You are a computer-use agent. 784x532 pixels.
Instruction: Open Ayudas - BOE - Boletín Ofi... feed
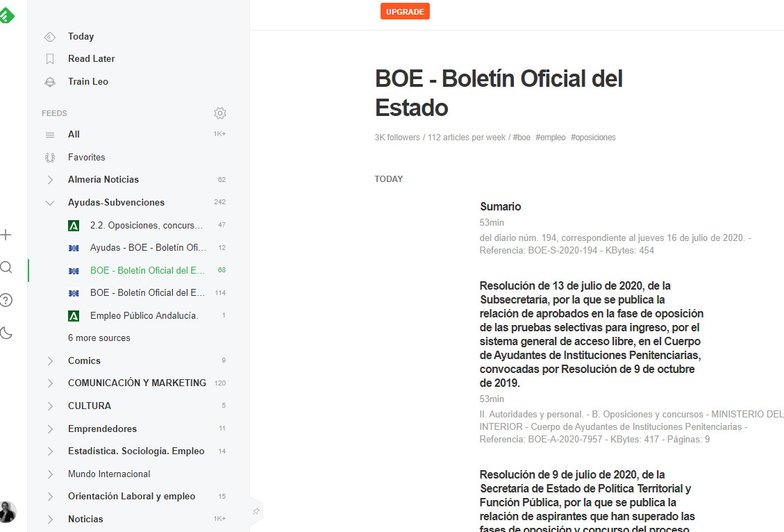(148, 247)
